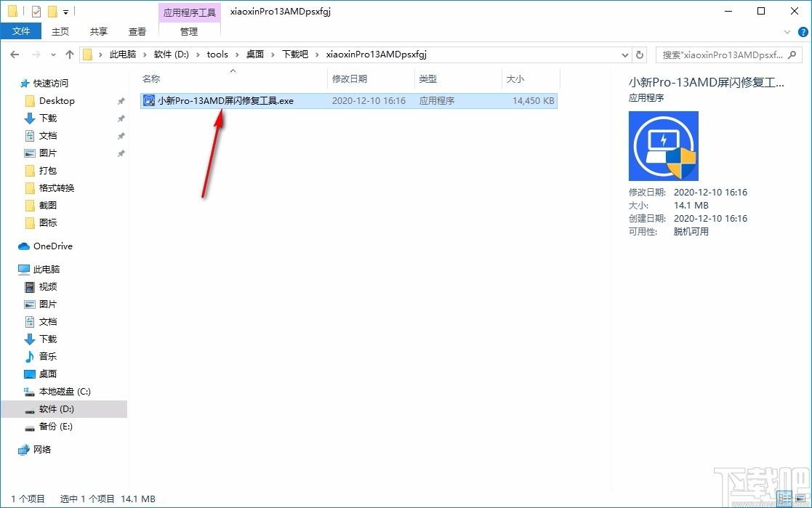
Task: Open 文档 under quick access
Action: coord(48,136)
